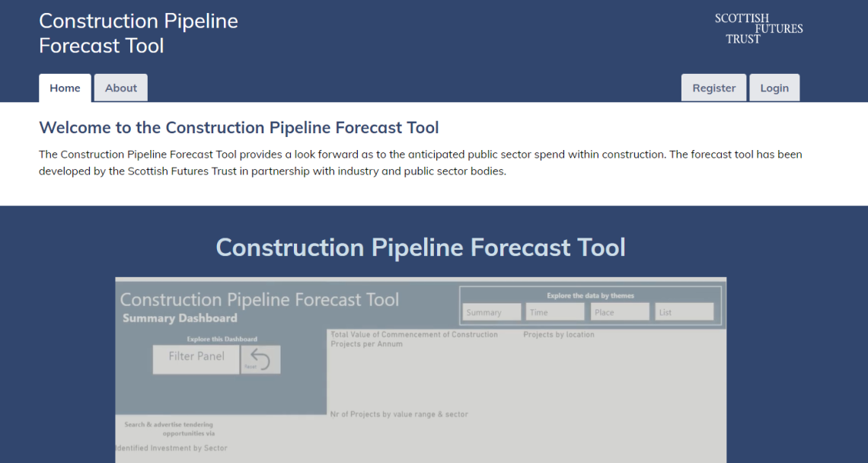Select the Place theme button
Image resolution: width=868 pixels, height=463 pixels.
coord(619,311)
